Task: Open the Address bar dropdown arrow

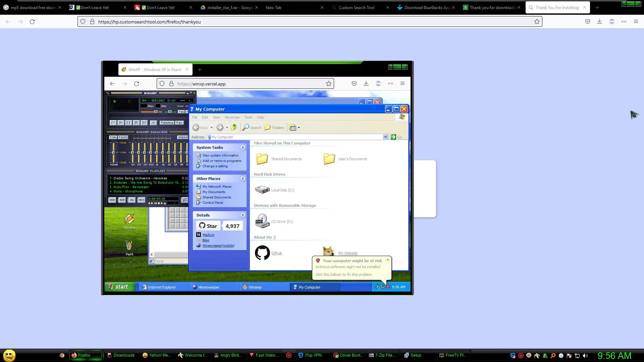Action: (x=385, y=137)
